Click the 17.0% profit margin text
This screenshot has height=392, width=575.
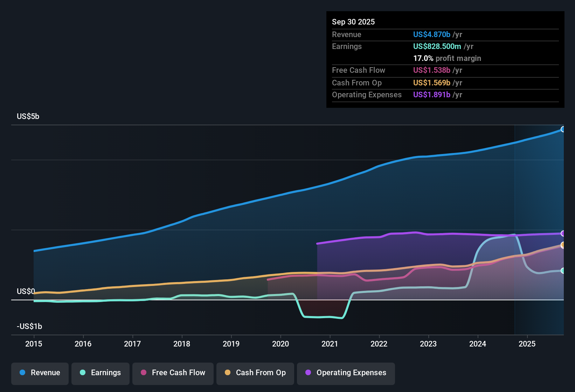[x=447, y=58]
